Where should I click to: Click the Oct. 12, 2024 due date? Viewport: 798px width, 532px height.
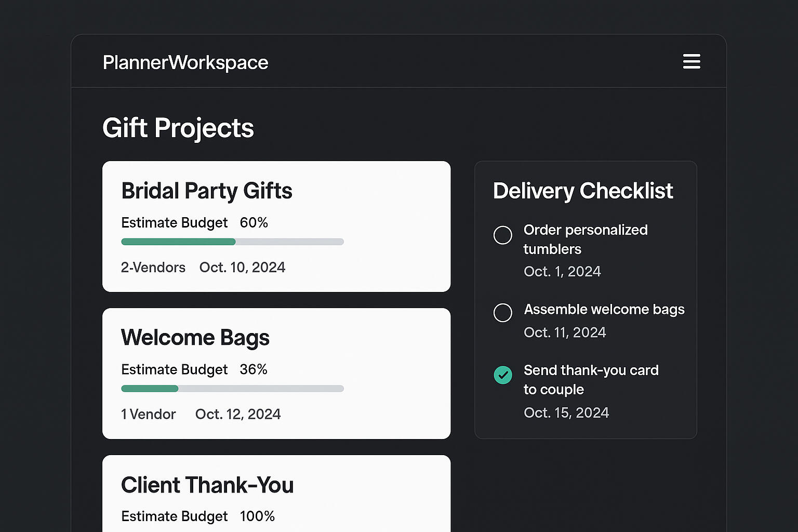pyautogui.click(x=237, y=415)
